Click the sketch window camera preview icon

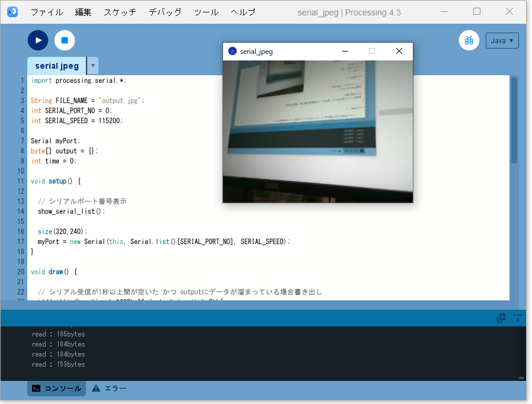(232, 51)
